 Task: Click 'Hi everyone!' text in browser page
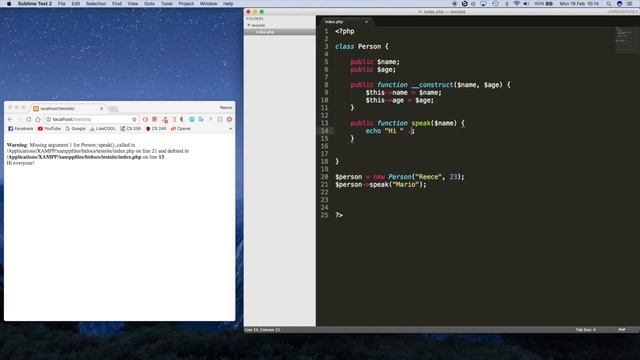pos(20,163)
